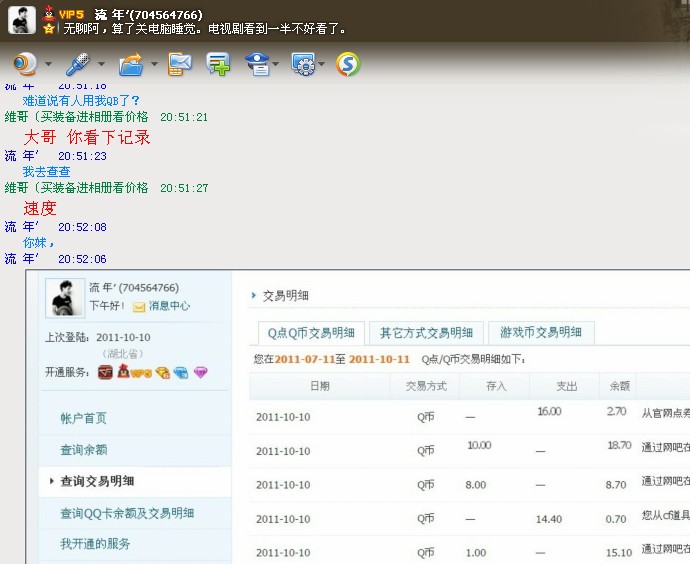This screenshot has width=690, height=564.
Task: Click the contact's status signature text
Action: pos(205,29)
